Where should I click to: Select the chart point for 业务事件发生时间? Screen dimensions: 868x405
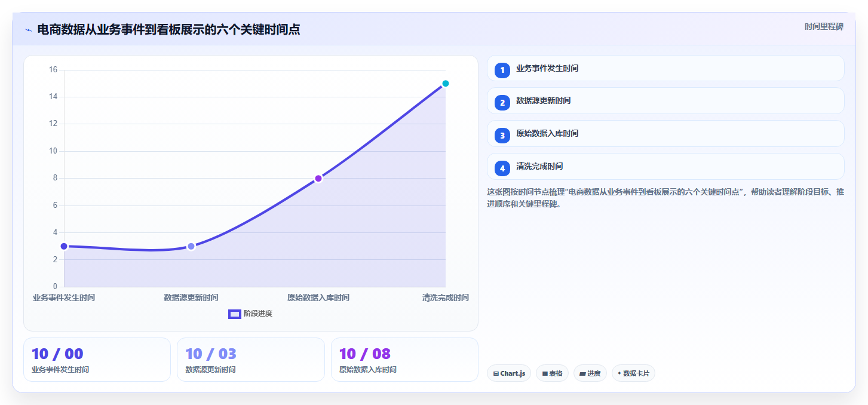point(64,246)
